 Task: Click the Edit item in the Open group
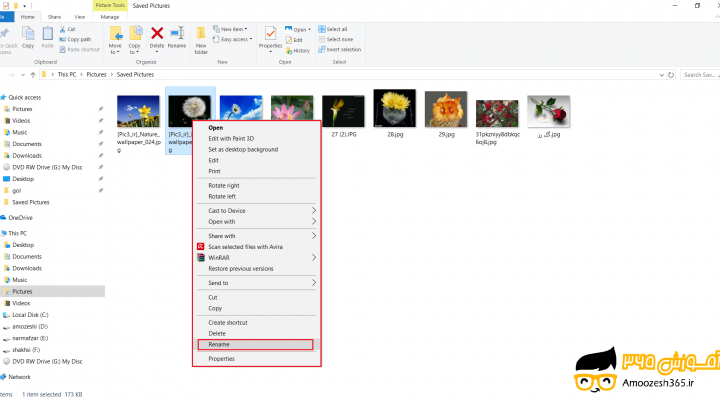point(294,40)
